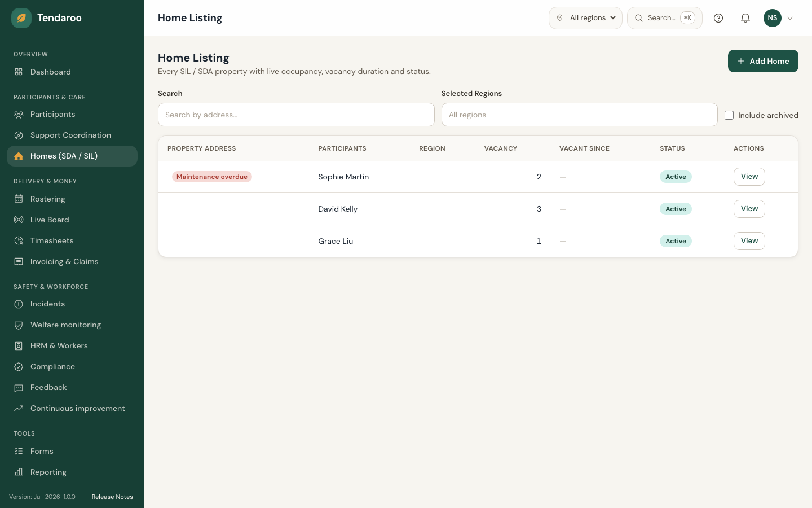
Task: Click the NS user avatar
Action: 773,18
